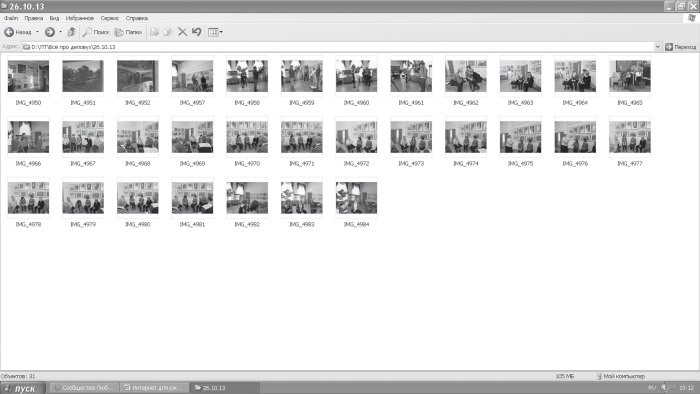Open the Избранное menu
The image size is (700, 394).
point(80,18)
